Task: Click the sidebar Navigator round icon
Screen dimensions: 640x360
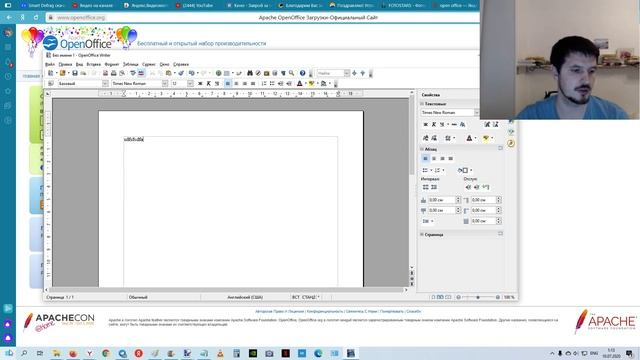Action: pyautogui.click(x=511, y=143)
